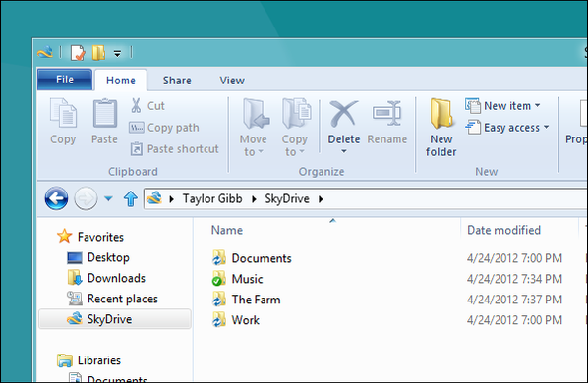Click the Paste shortcut button
The width and height of the screenshot is (588, 383).
174,149
